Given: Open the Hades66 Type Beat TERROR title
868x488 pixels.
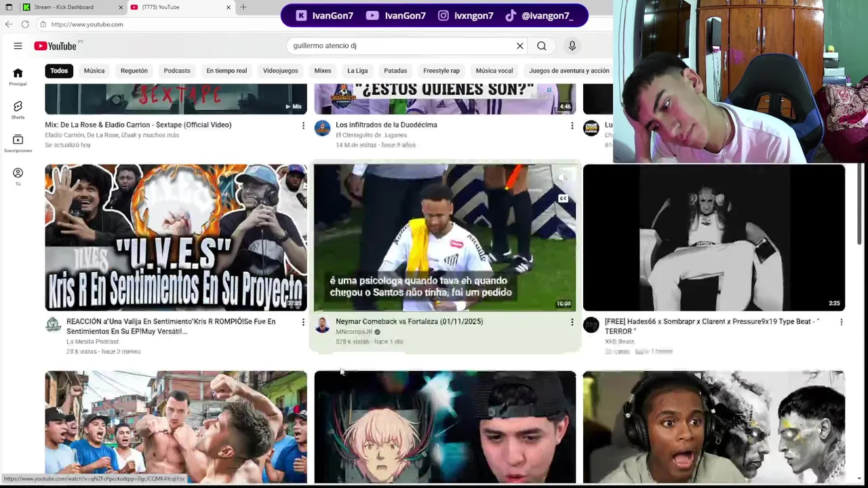Looking at the screenshot, I should click(712, 326).
